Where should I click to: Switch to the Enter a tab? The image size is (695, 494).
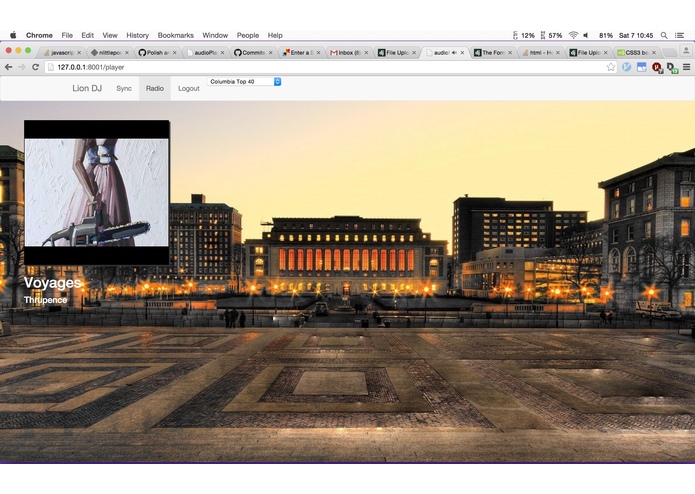tap(299, 52)
